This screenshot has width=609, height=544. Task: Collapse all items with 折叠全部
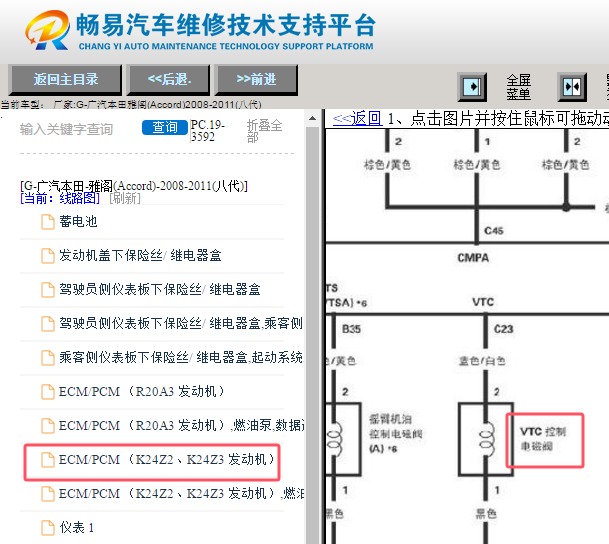264,131
